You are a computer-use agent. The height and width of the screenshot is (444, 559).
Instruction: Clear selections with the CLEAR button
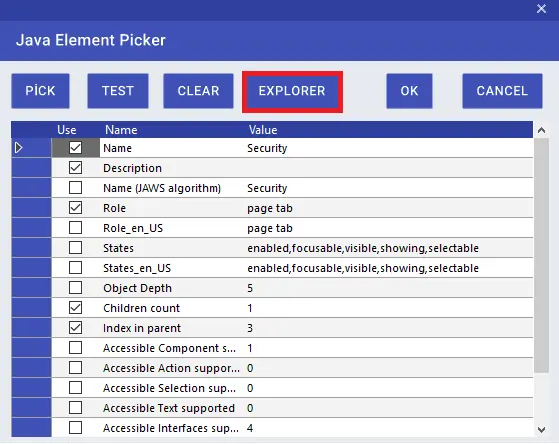pyautogui.click(x=198, y=91)
